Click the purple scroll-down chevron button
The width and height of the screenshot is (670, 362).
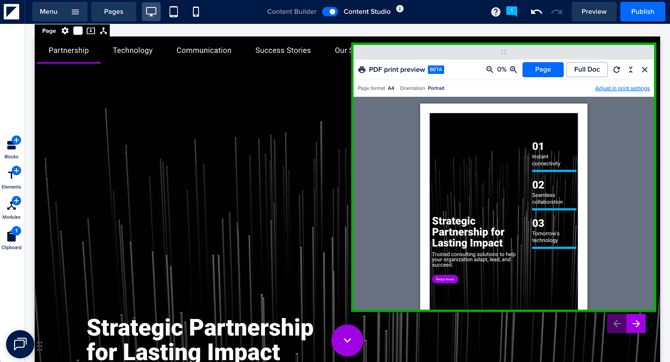pyautogui.click(x=347, y=340)
